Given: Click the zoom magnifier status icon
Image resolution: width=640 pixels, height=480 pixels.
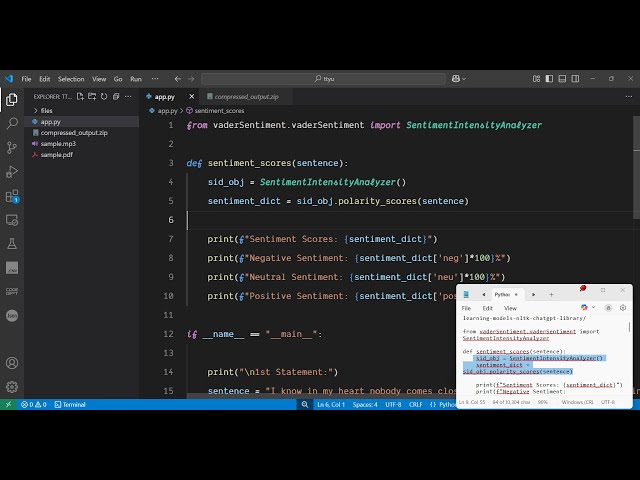Looking at the screenshot, I should click(304, 404).
